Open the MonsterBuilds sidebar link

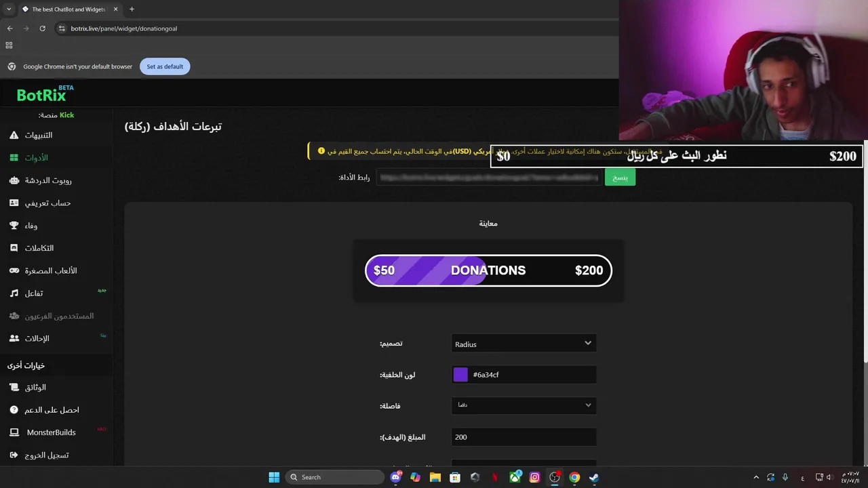tap(56, 432)
